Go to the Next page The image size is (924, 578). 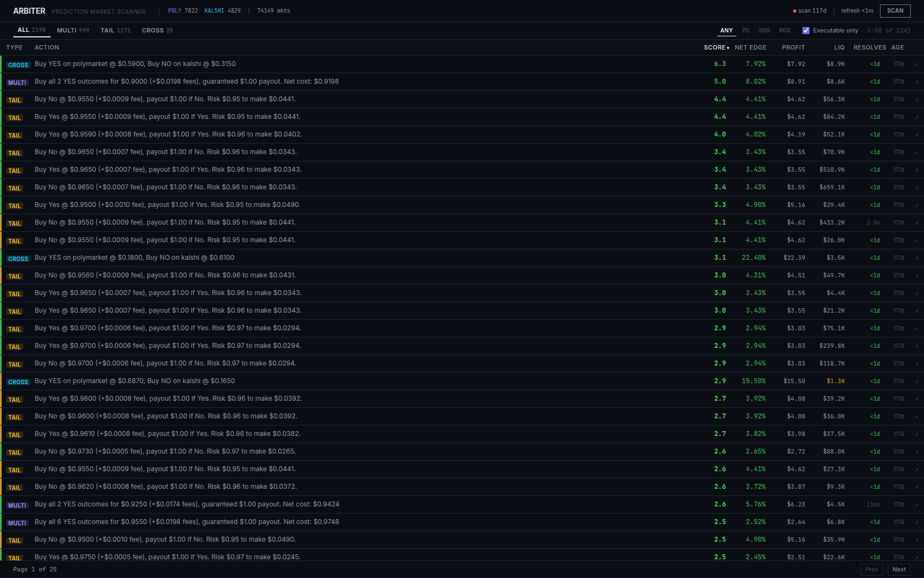899,569
